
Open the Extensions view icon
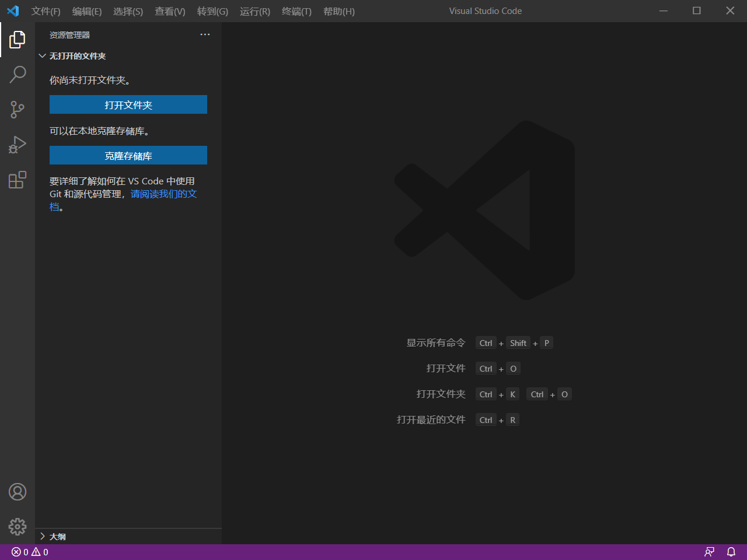click(18, 180)
